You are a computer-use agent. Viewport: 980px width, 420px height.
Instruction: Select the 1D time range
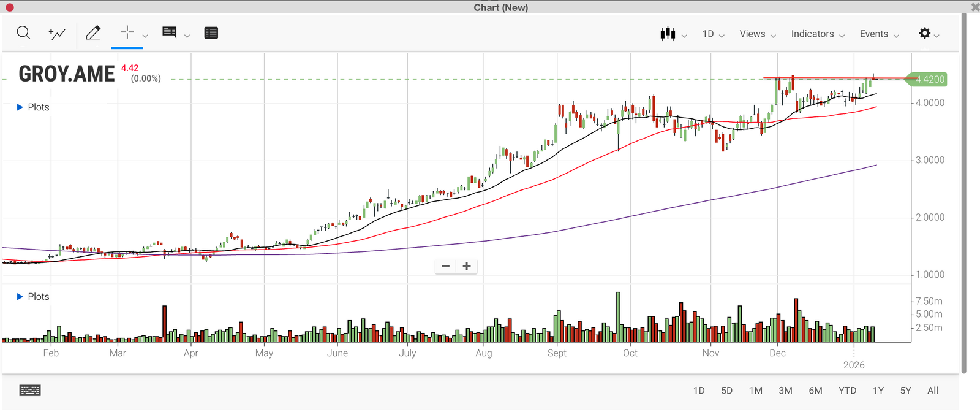coord(699,391)
